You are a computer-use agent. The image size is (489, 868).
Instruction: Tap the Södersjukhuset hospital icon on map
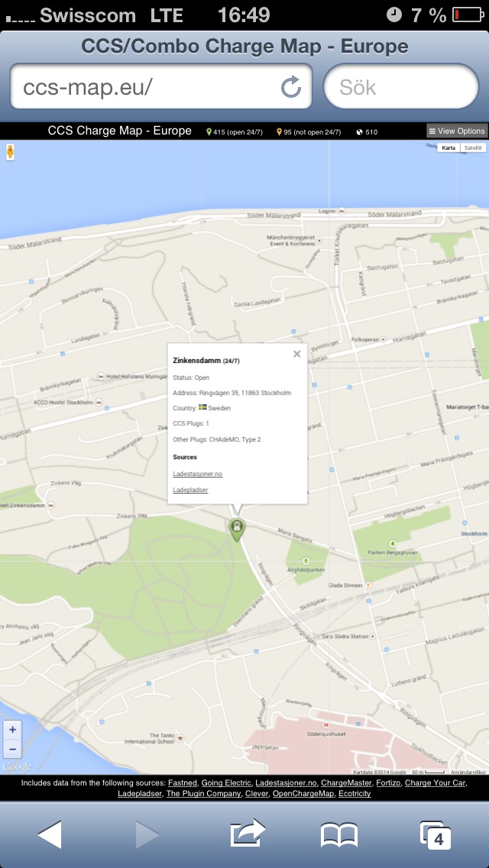click(x=326, y=724)
